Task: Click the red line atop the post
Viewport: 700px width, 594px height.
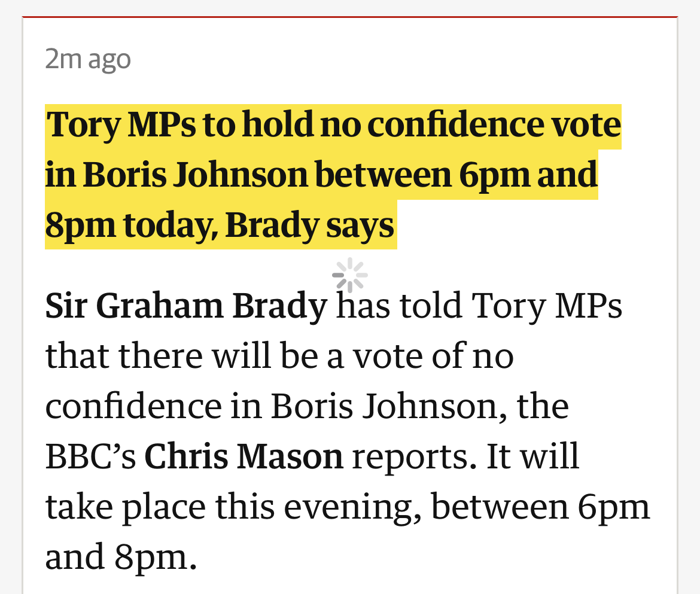Action: tap(350, 17)
